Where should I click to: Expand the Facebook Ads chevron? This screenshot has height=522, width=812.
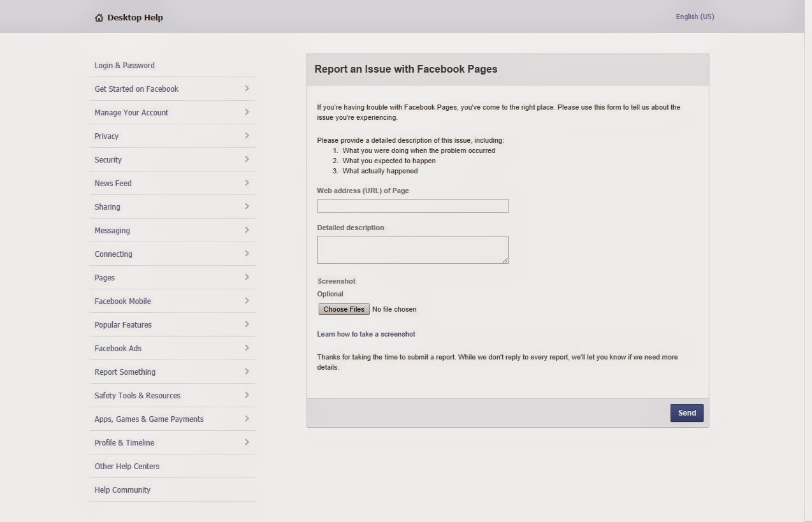pyautogui.click(x=247, y=348)
